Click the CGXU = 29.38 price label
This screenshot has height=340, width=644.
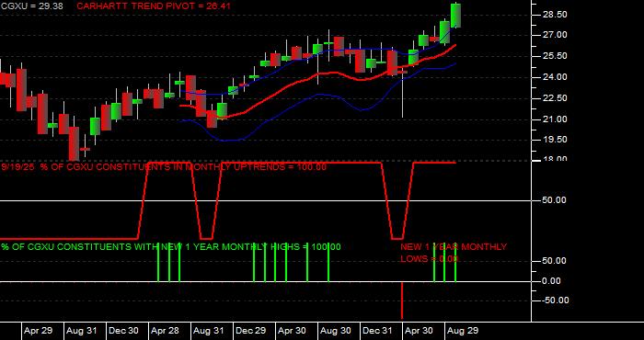pos(32,6)
